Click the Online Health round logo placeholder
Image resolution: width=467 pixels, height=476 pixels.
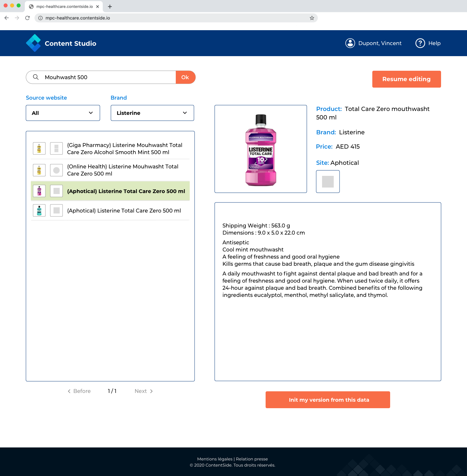coord(56,170)
